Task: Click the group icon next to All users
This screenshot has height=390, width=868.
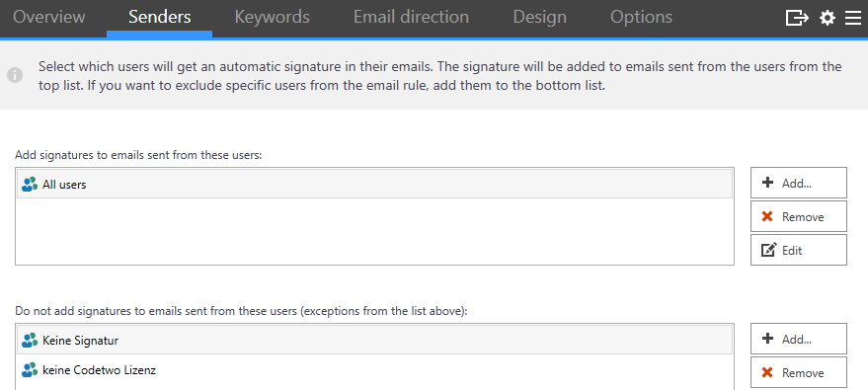Action: [30, 185]
